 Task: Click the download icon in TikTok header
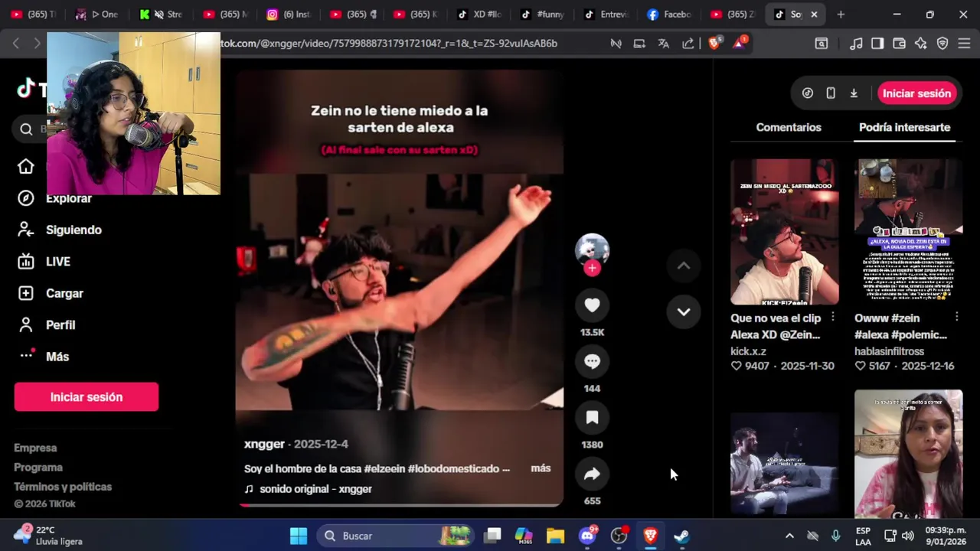point(854,93)
